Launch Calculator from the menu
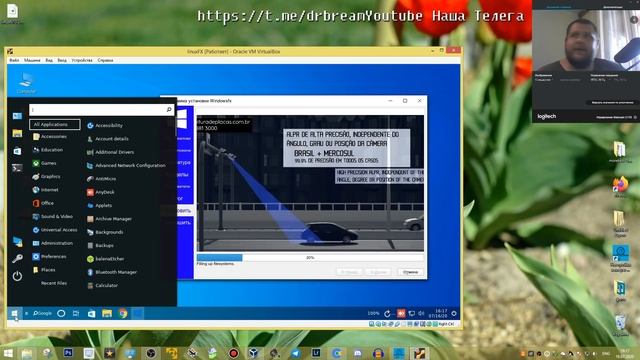 click(x=102, y=286)
